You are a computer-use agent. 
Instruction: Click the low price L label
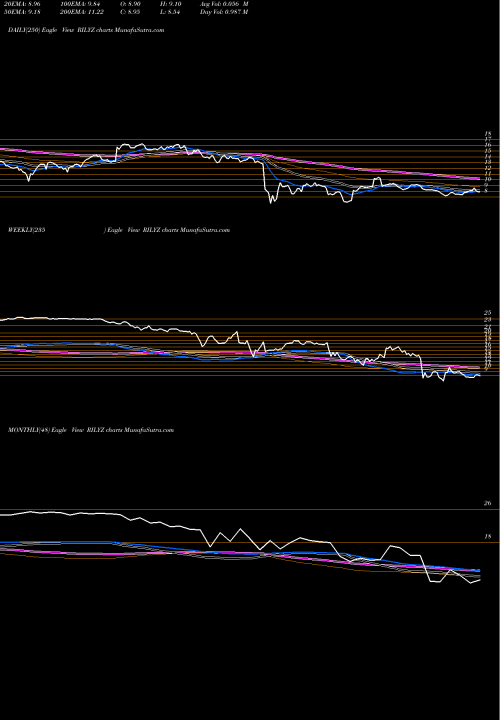click(x=171, y=12)
